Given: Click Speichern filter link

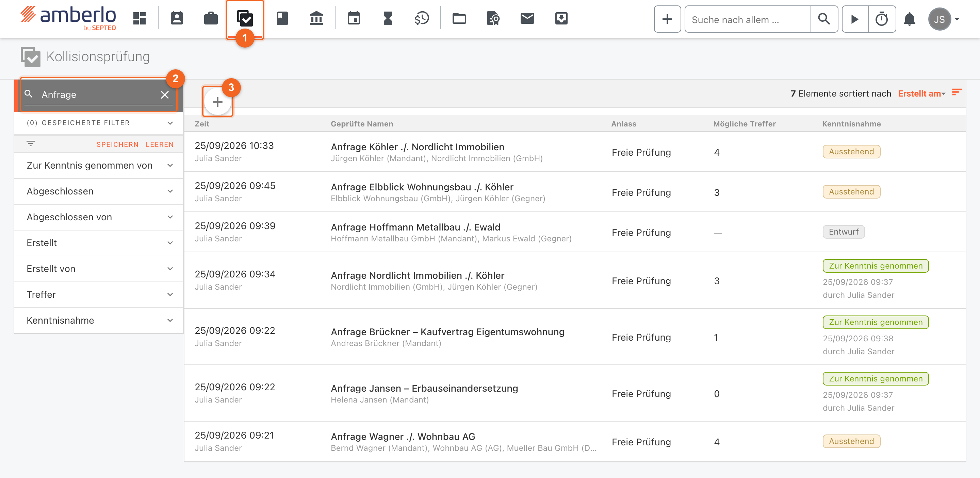Looking at the screenshot, I should [117, 144].
